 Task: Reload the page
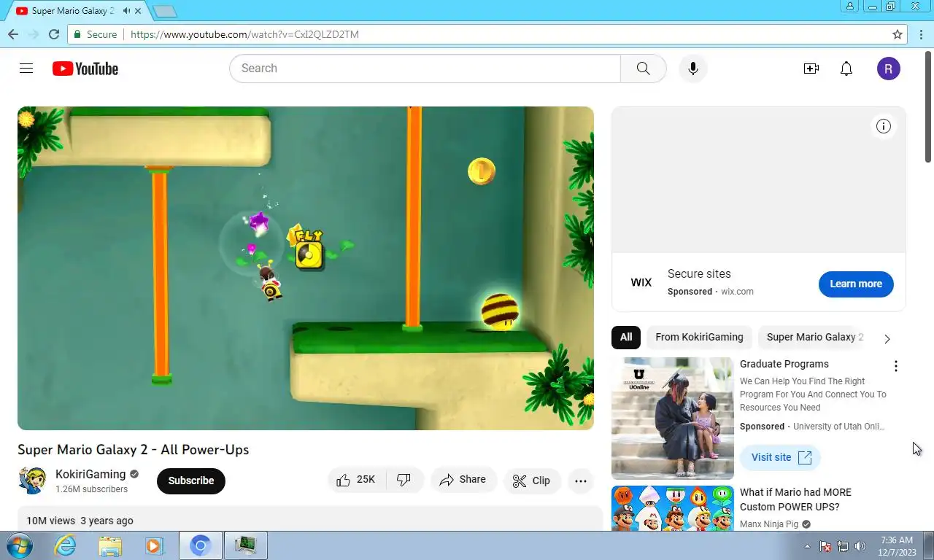pyautogui.click(x=54, y=34)
